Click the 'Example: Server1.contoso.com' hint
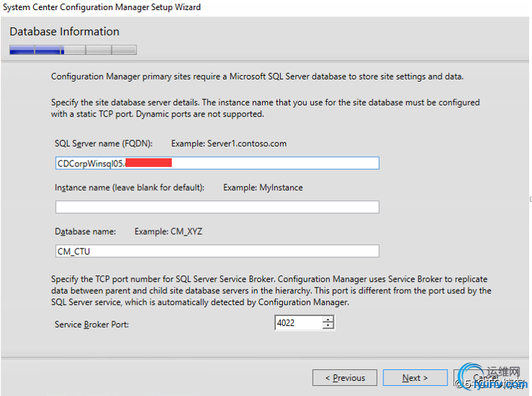The image size is (532, 396). (229, 144)
